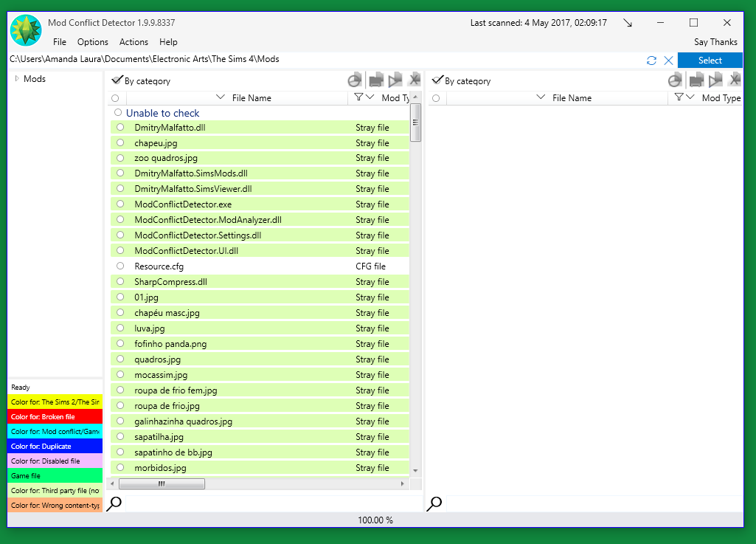The image size is (756, 544).
Task: Click the zoo quadros.jpg file row
Action: [x=260, y=158]
